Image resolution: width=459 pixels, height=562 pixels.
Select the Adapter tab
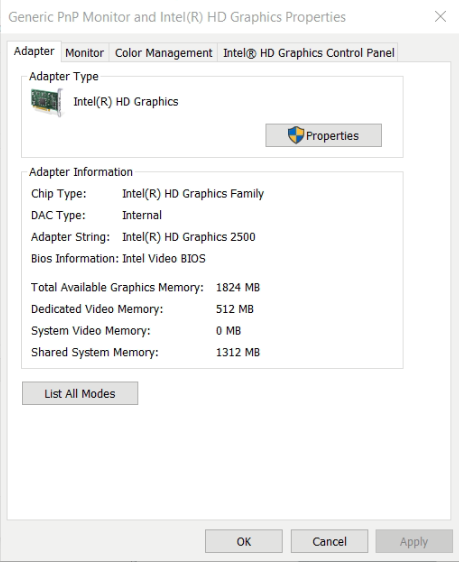click(34, 51)
